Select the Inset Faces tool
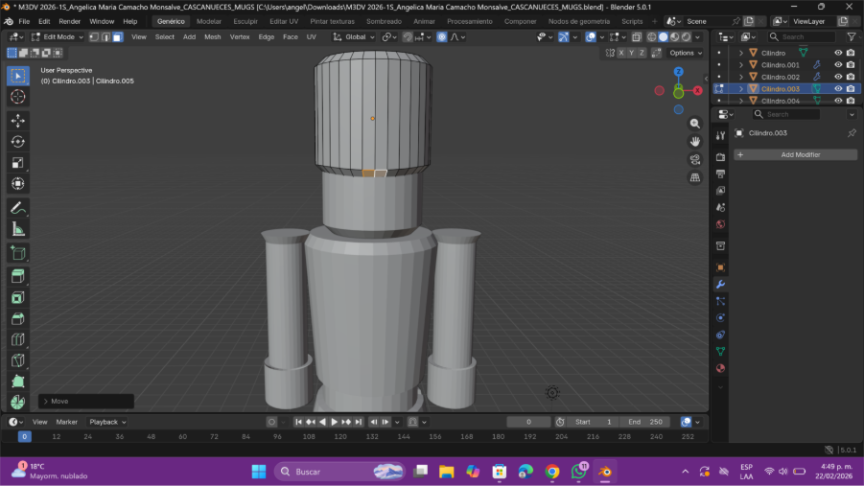The height and width of the screenshot is (486, 864). [18, 298]
